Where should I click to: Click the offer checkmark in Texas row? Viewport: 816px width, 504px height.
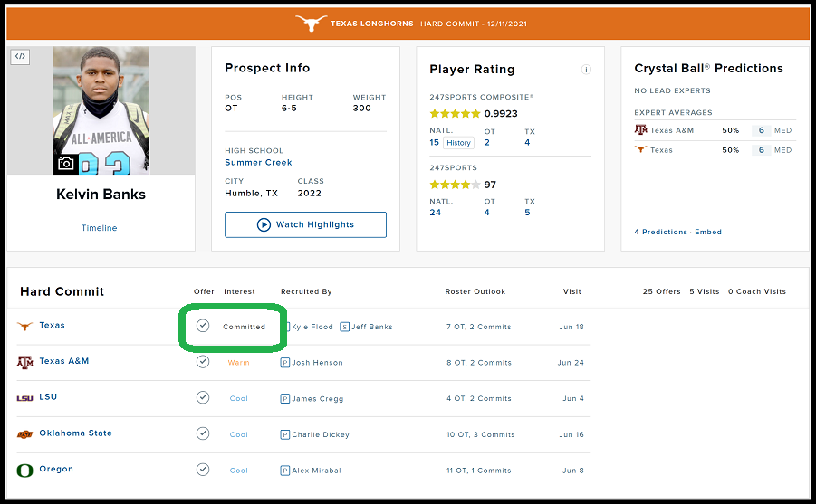203,326
